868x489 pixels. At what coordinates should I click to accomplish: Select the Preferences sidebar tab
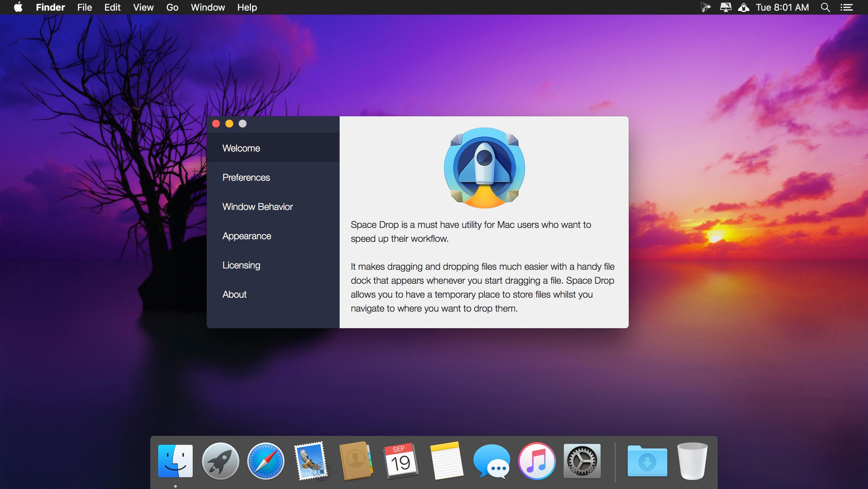pyautogui.click(x=246, y=177)
